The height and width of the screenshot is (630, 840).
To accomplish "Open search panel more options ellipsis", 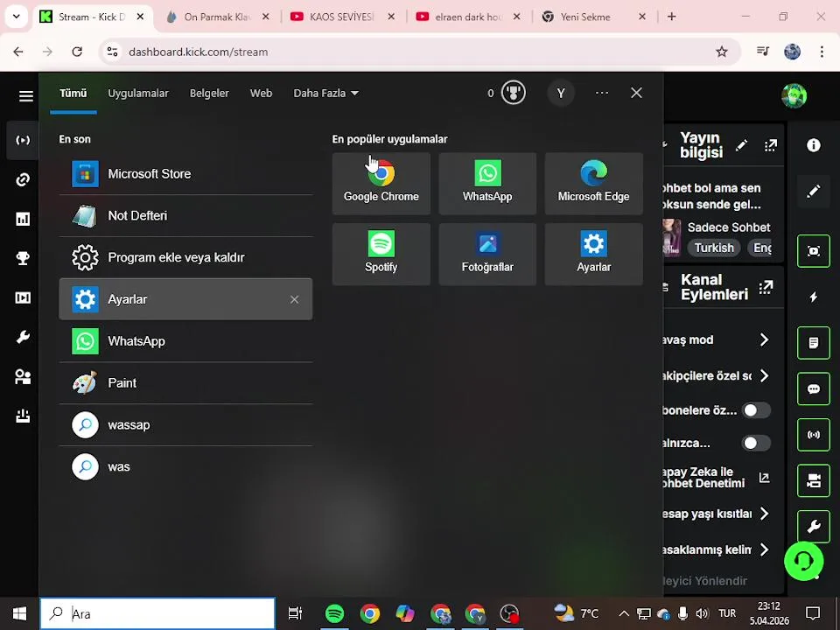I will (x=602, y=94).
